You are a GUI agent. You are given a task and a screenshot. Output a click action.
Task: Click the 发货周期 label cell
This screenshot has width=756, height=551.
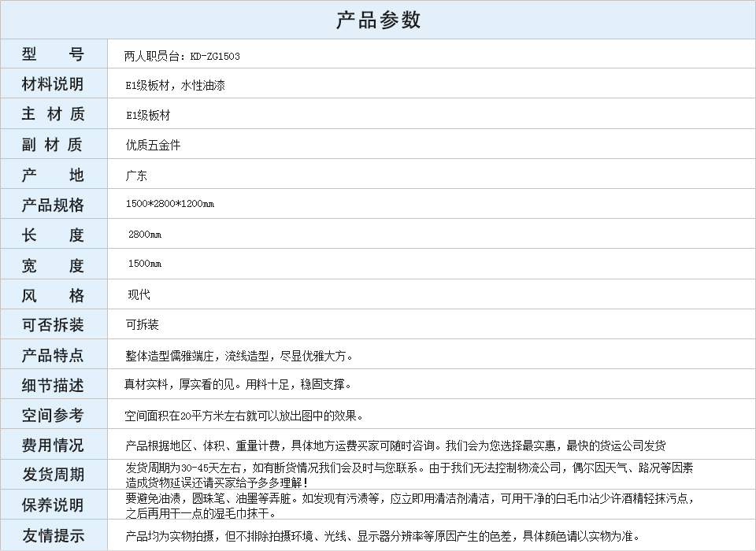53,475
